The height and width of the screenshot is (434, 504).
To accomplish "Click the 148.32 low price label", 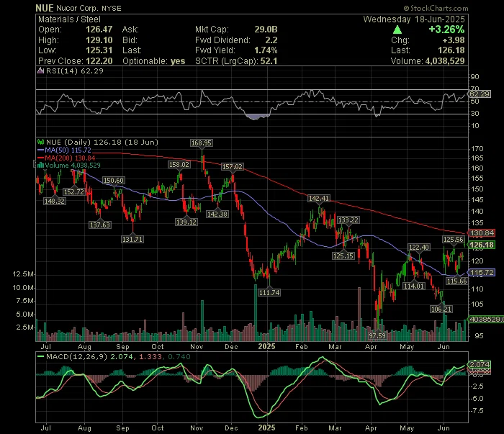I will tap(55, 201).
